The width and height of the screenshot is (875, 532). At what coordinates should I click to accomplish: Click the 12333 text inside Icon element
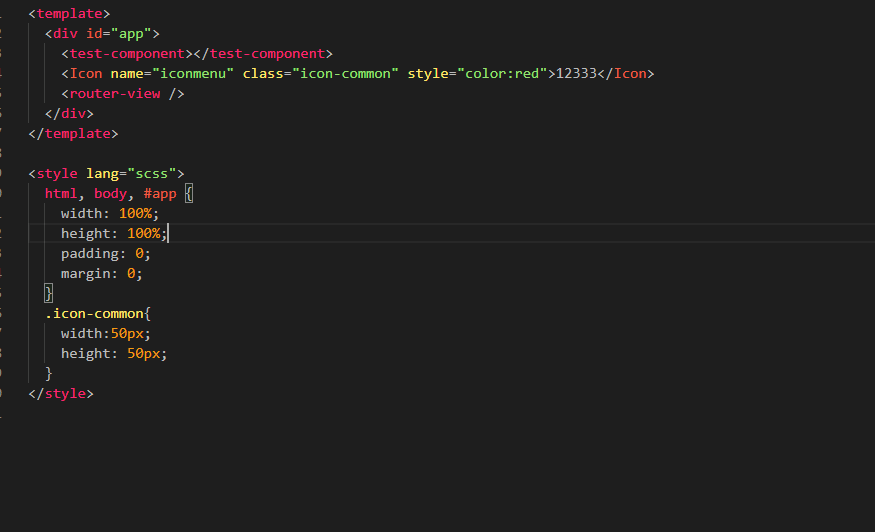[577, 74]
